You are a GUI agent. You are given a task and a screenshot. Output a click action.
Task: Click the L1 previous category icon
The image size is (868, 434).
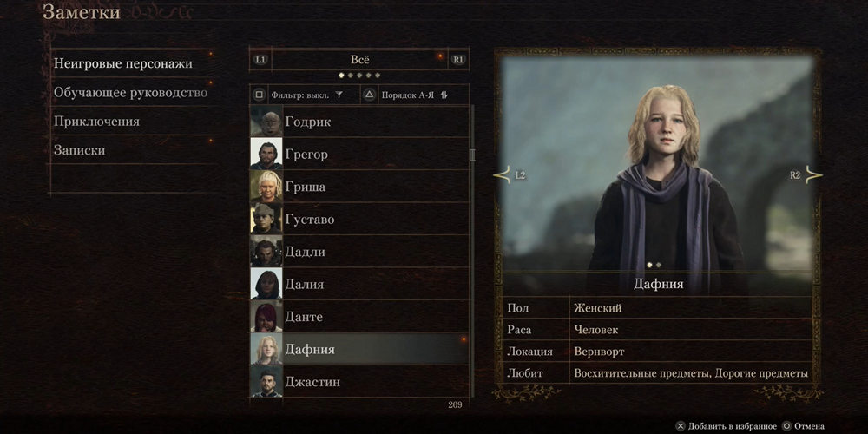(x=260, y=60)
